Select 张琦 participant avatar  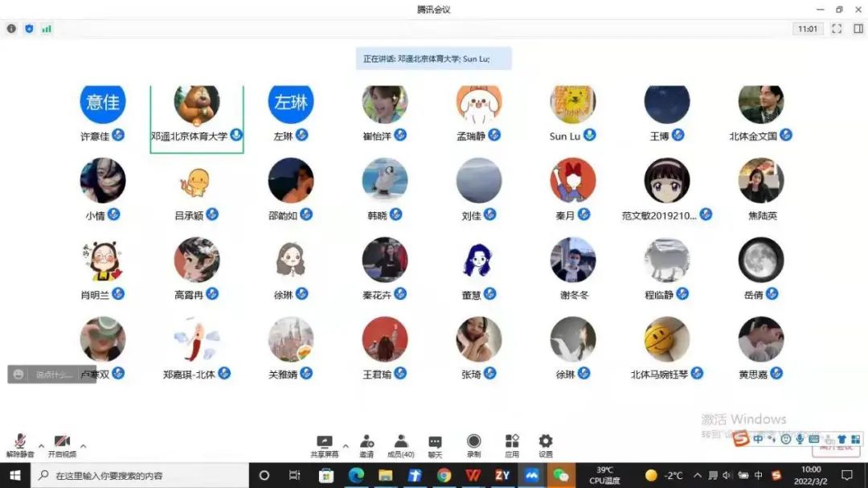pyautogui.click(x=479, y=339)
